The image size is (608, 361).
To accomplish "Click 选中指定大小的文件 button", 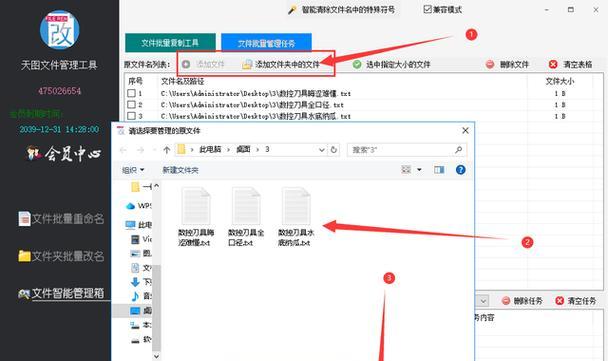I will 392,64.
